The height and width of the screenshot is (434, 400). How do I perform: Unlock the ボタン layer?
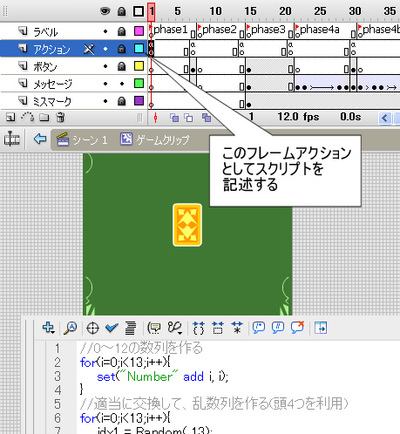pos(122,66)
